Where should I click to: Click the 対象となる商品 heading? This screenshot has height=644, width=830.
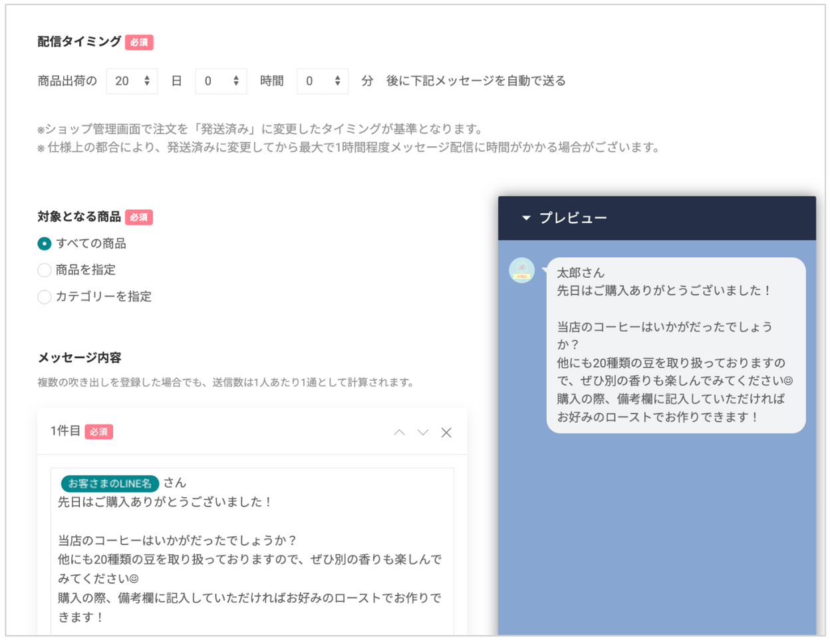pos(79,217)
